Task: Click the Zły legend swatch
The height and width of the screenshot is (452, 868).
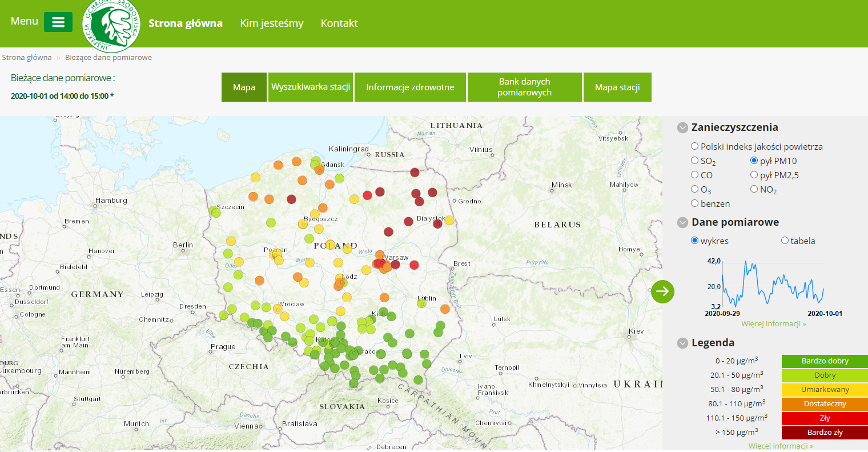Action: (825, 418)
